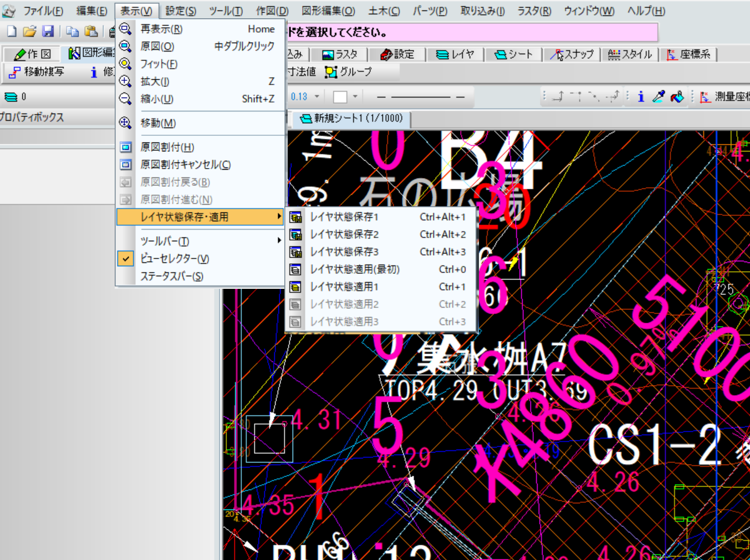Click the レイヤ状態適用(最初) icon
750x560 pixels.
(295, 269)
